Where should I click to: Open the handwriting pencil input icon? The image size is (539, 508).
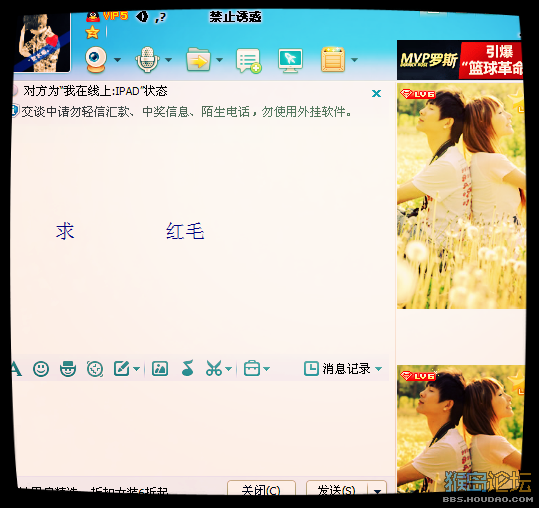[122, 368]
